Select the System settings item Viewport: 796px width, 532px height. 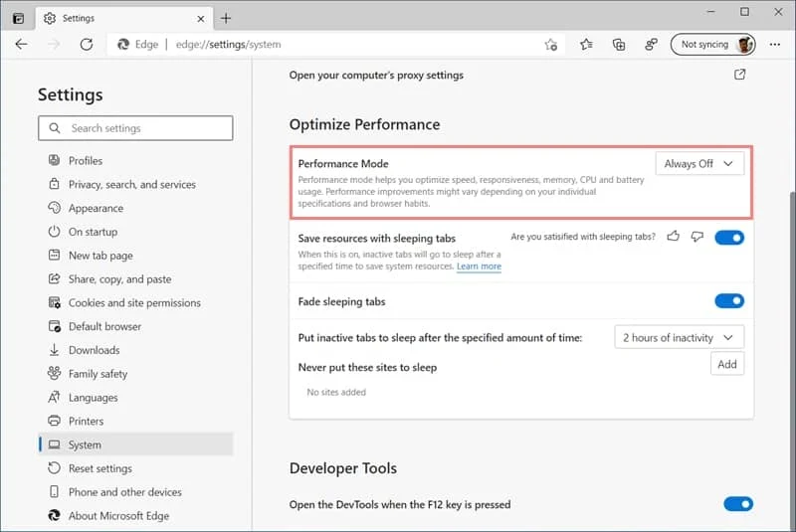(135, 444)
